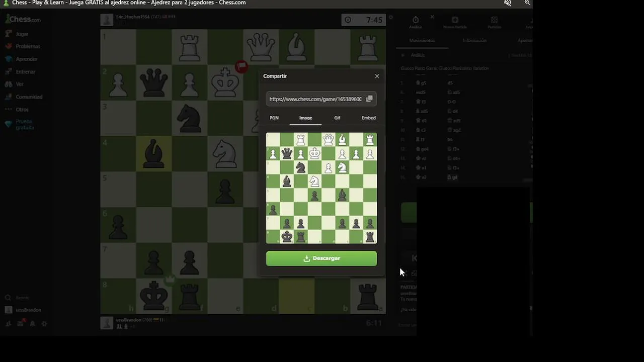Screen dimensions: 644x362
Task: Open the Ver sidebar item
Action: (15, 84)
